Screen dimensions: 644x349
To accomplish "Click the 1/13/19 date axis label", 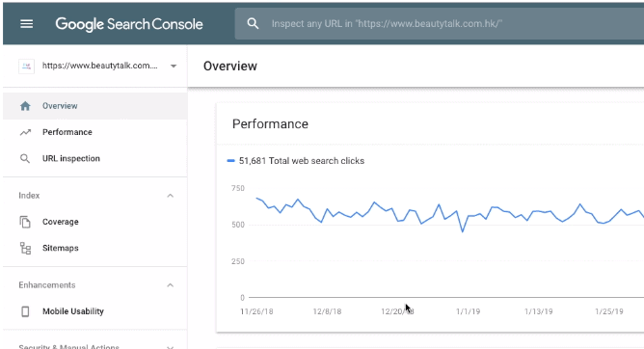I will (539, 311).
